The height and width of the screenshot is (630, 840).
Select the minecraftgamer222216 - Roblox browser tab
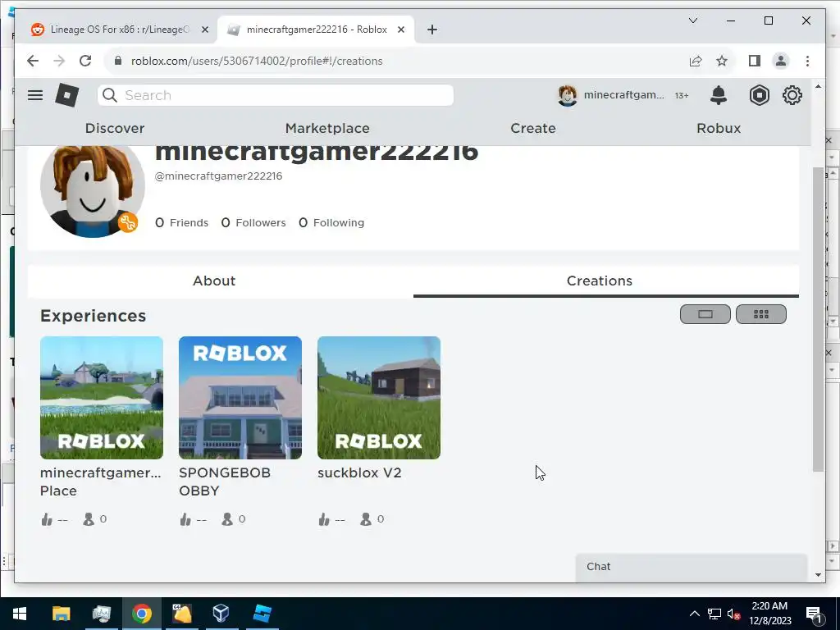(x=316, y=30)
